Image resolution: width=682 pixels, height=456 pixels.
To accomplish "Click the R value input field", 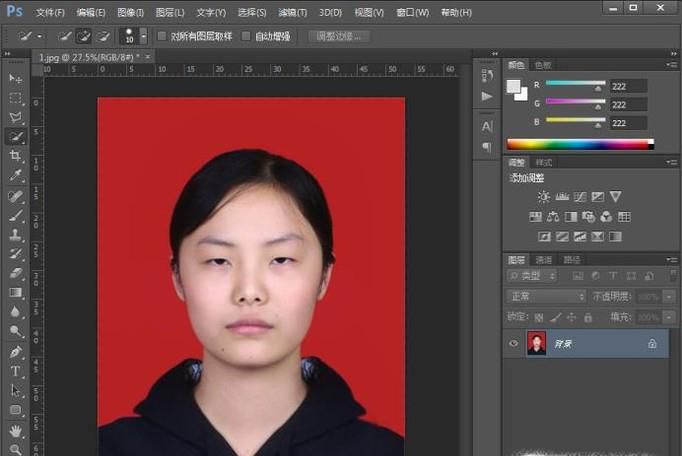I will (x=628, y=86).
